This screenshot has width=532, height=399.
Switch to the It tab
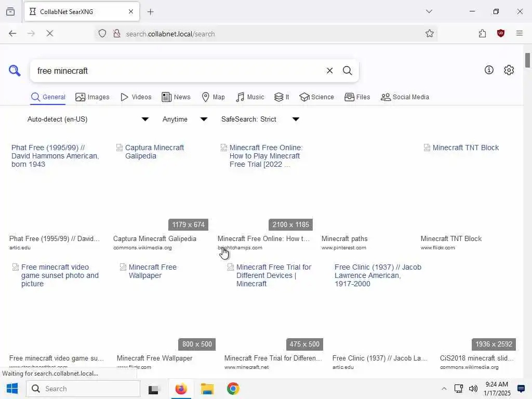[x=282, y=97]
